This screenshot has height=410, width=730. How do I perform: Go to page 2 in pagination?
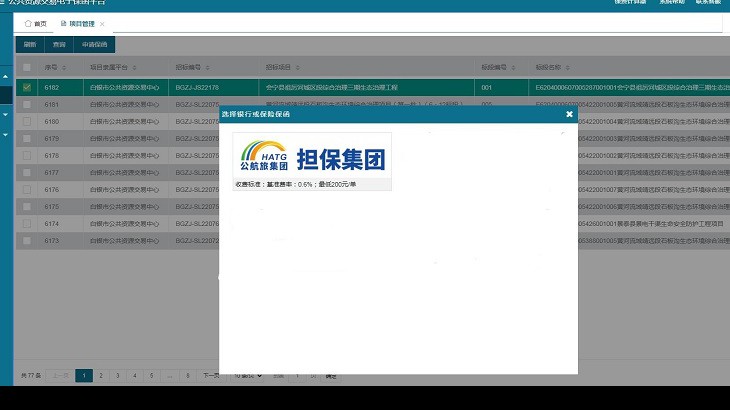[101, 376]
